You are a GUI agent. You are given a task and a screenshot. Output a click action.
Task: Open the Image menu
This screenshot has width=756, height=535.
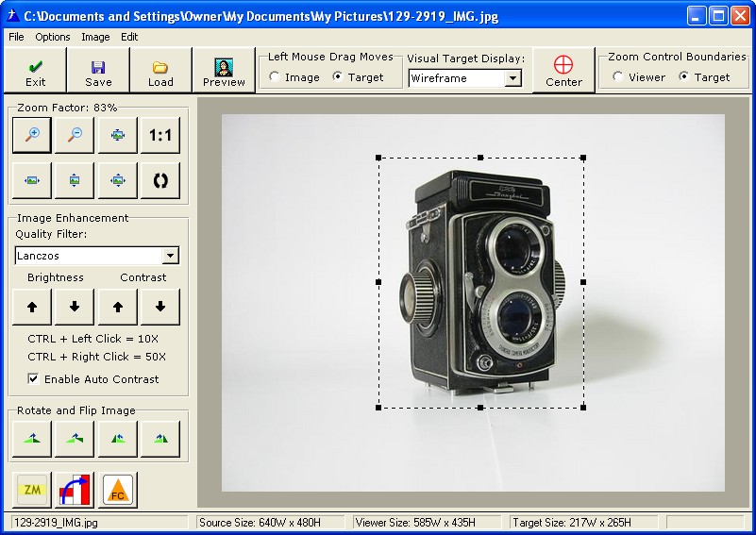click(95, 37)
